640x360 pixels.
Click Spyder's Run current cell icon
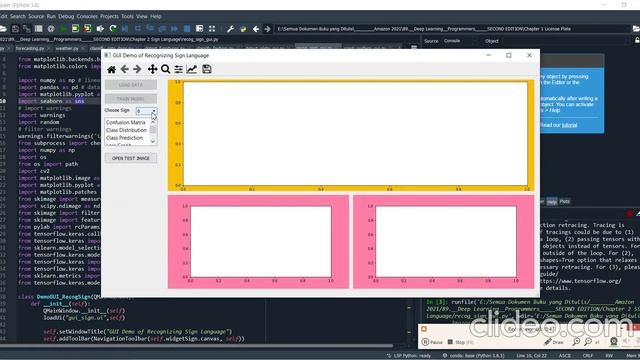[x=75, y=29]
